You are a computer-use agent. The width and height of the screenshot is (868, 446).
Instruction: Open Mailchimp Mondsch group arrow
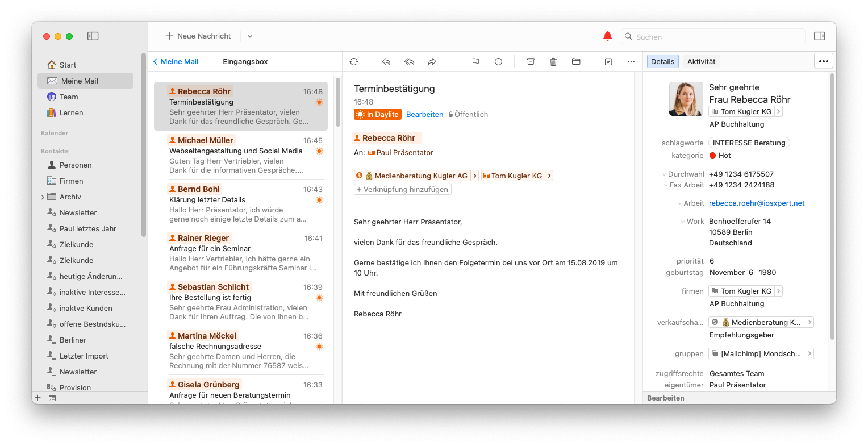point(810,353)
